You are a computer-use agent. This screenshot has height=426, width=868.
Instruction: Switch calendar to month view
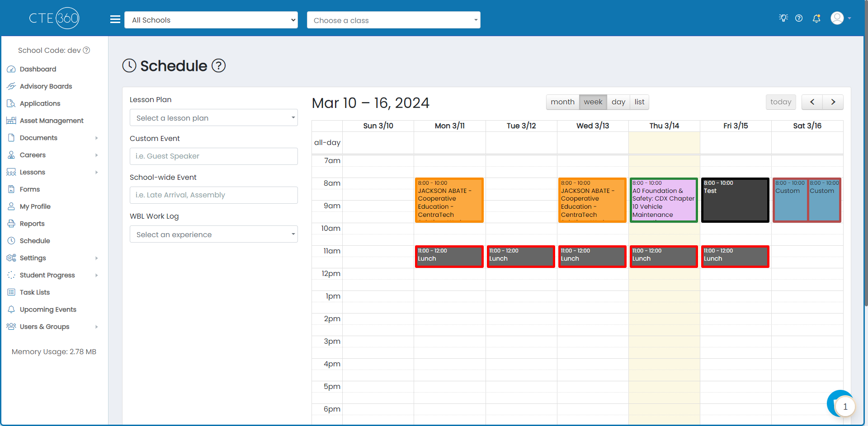click(562, 102)
